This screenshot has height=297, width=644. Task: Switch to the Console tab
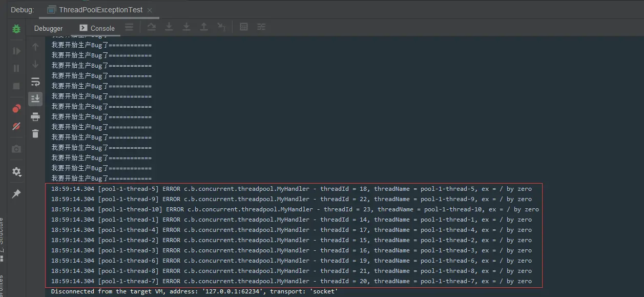point(97,28)
